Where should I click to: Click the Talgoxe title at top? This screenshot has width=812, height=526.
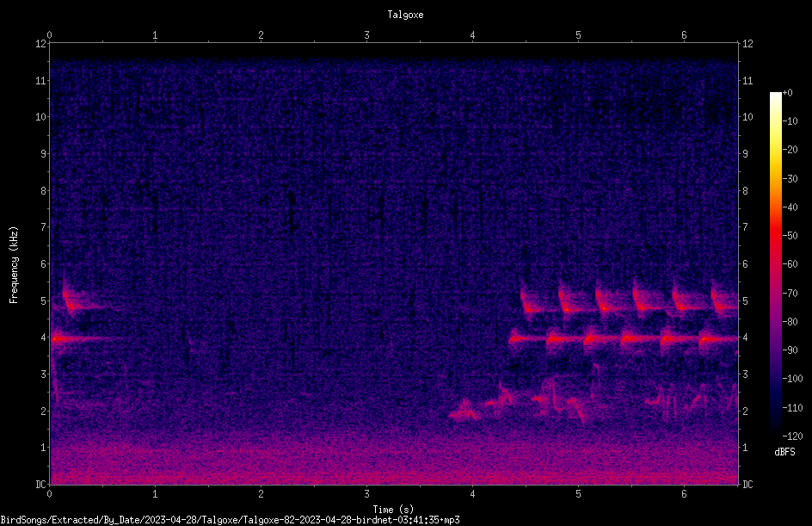405,15
